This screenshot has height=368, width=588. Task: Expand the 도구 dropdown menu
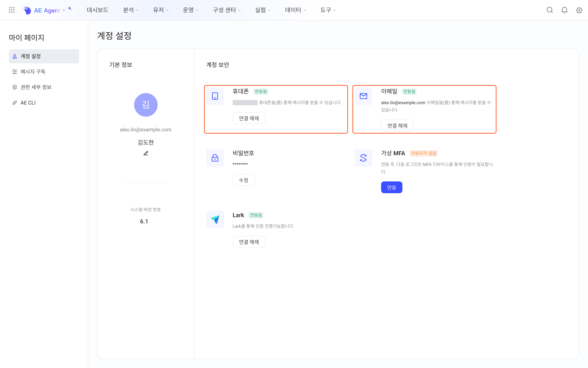(x=328, y=10)
